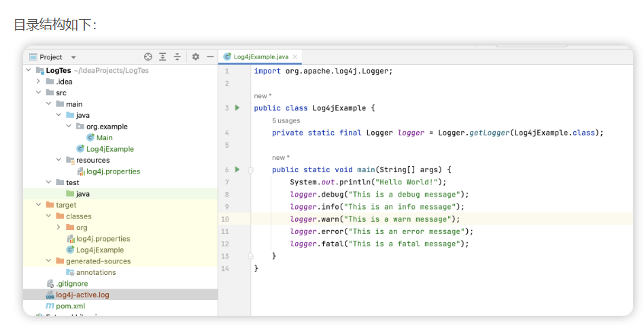
Task: Collapse the resources folder
Action: pyautogui.click(x=58, y=160)
